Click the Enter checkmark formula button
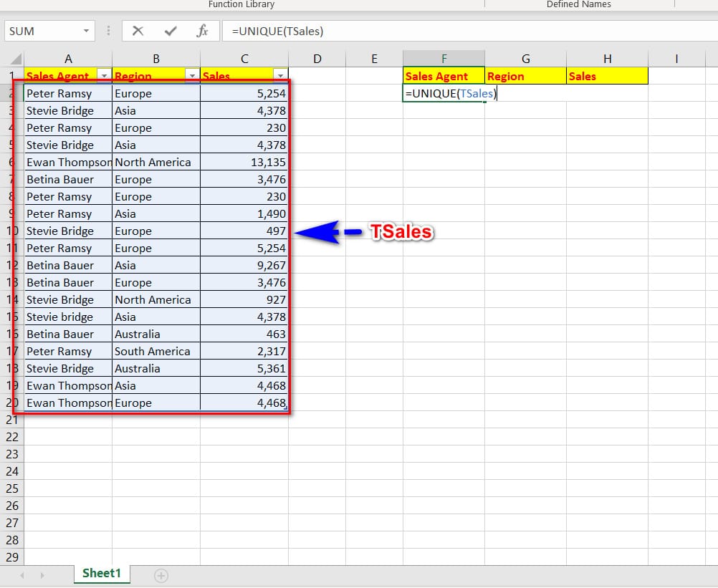 point(171,31)
